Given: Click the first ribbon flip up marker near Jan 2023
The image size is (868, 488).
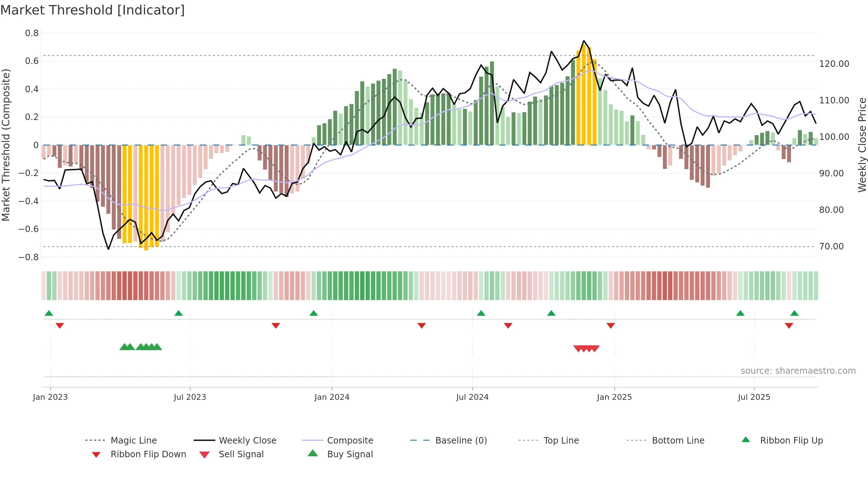Looking at the screenshot, I should tap(49, 313).
